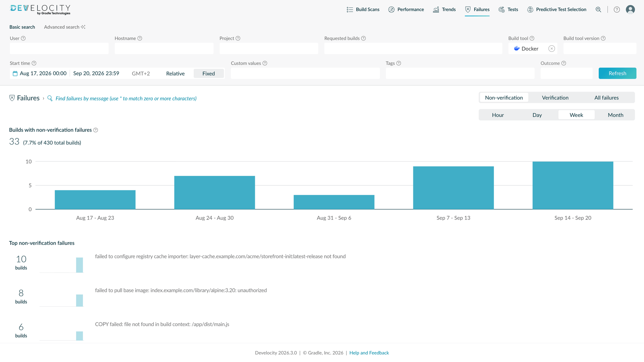Switch time range to Relative
The height and width of the screenshot is (362, 644).
175,74
